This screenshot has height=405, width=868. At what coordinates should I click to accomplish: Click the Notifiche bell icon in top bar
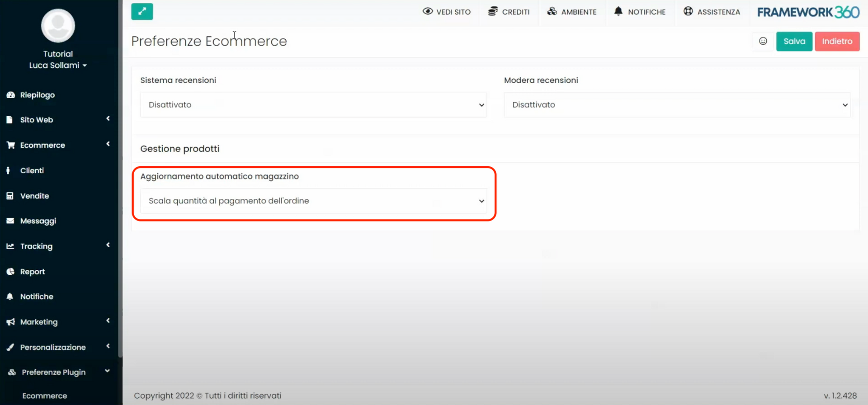point(618,11)
